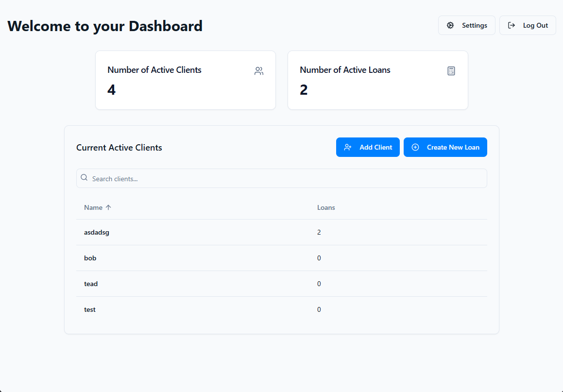This screenshot has width=563, height=392.
Task: Click the people icon in Active Clients card
Action: coord(259,71)
